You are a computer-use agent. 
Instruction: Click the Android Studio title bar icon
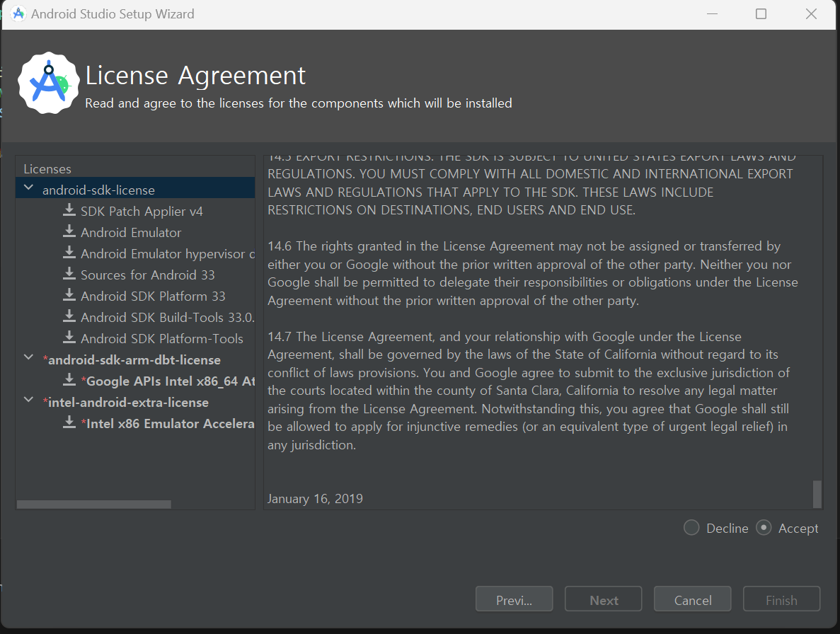pos(18,14)
